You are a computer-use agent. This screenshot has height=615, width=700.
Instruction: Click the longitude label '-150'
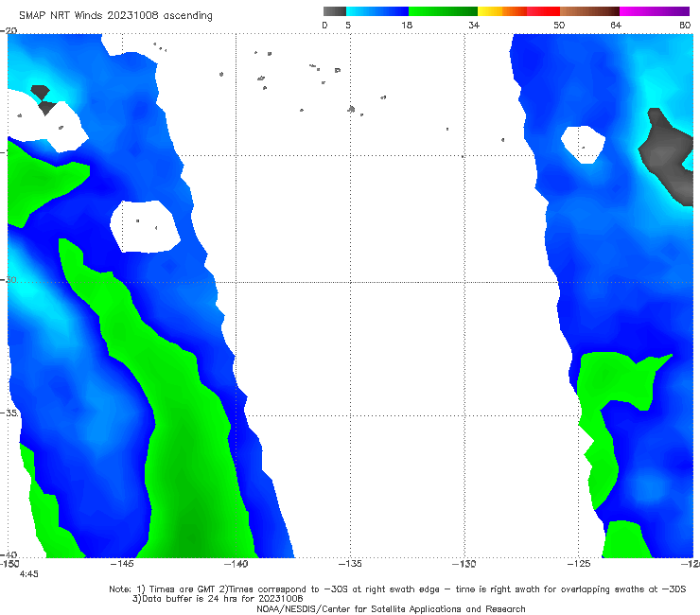(x=9, y=564)
